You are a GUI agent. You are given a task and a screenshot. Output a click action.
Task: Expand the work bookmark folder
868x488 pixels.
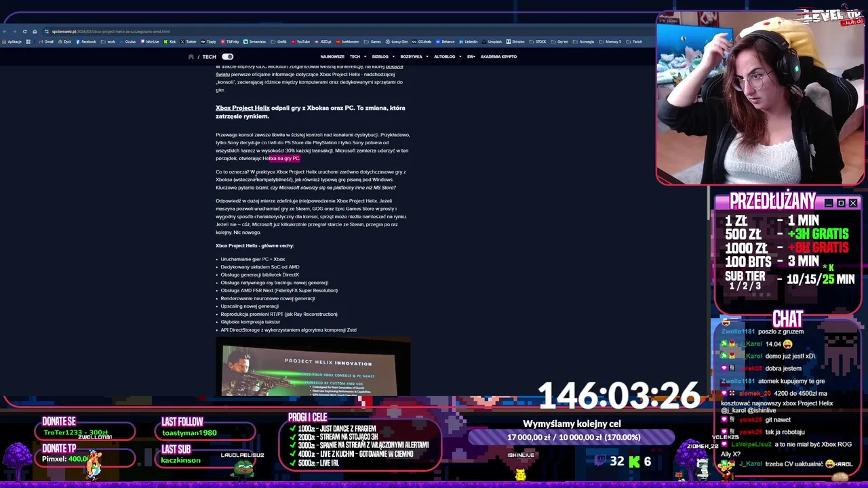108,41
